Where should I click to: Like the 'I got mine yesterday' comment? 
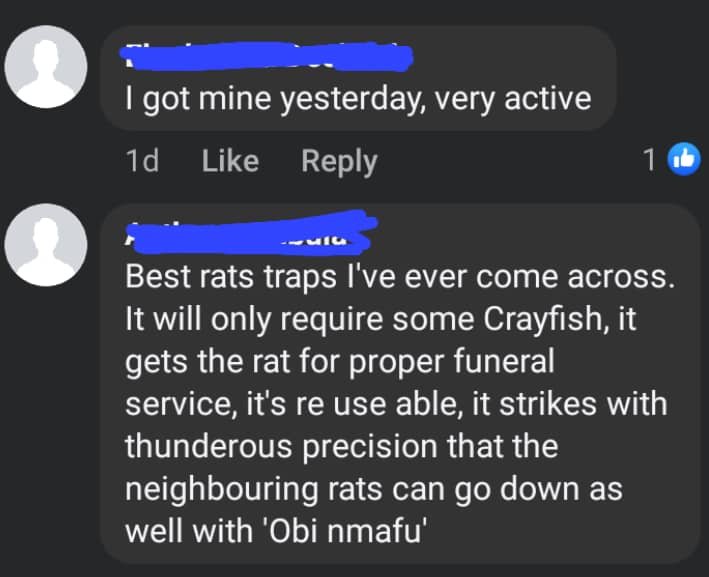pos(230,161)
